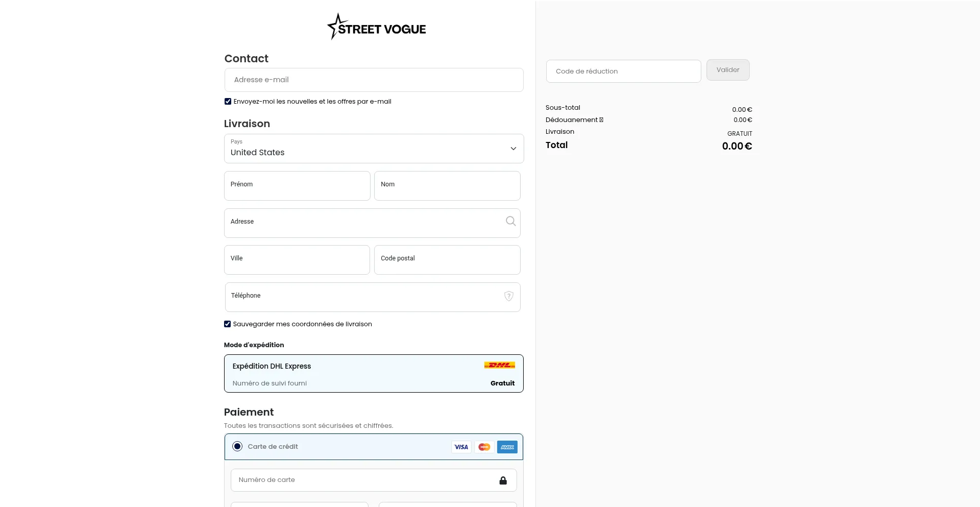
Task: Focus the Code postal field
Action: 447,260
